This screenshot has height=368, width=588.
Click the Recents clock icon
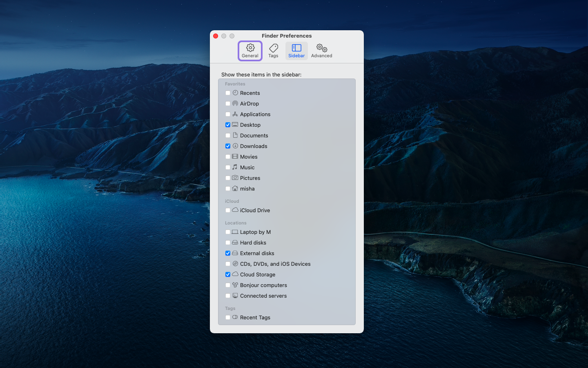(x=235, y=93)
